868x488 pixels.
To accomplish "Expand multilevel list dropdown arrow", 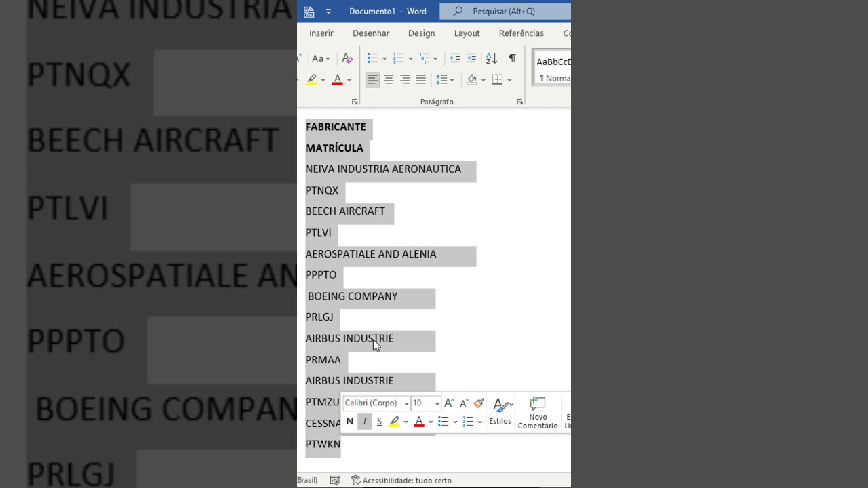I will [x=435, y=59].
